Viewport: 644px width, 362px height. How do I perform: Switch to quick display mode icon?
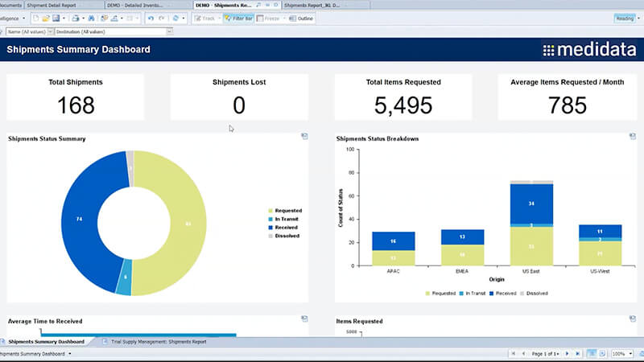point(592,353)
